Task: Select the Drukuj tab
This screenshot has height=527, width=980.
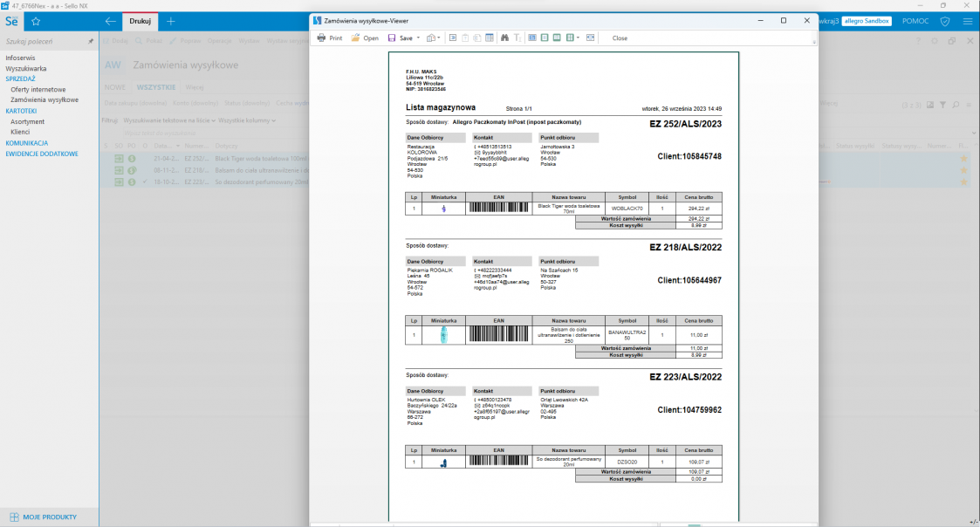Action: (139, 21)
